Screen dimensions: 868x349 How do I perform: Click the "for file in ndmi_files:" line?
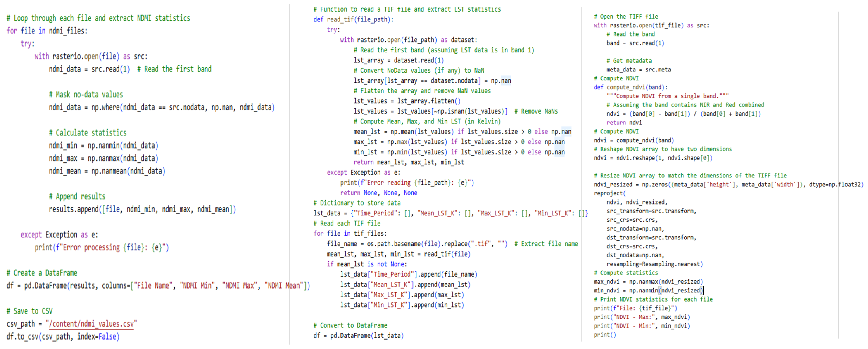(47, 31)
